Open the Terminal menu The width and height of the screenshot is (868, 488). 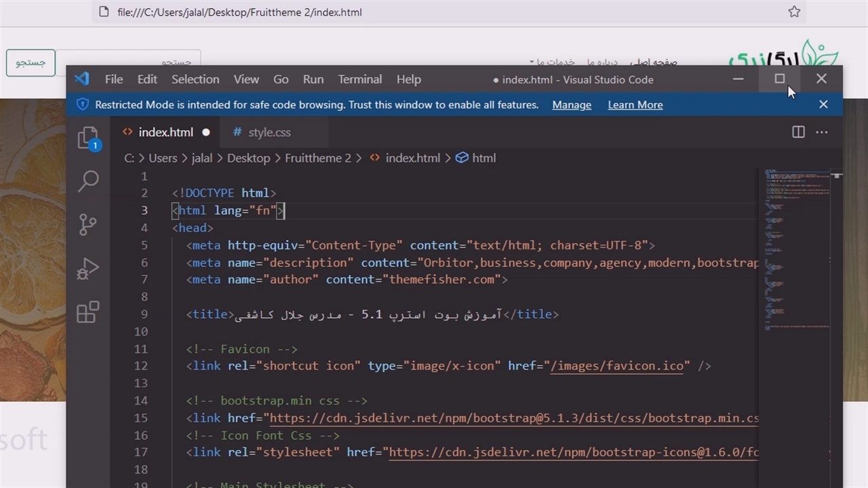click(x=359, y=79)
